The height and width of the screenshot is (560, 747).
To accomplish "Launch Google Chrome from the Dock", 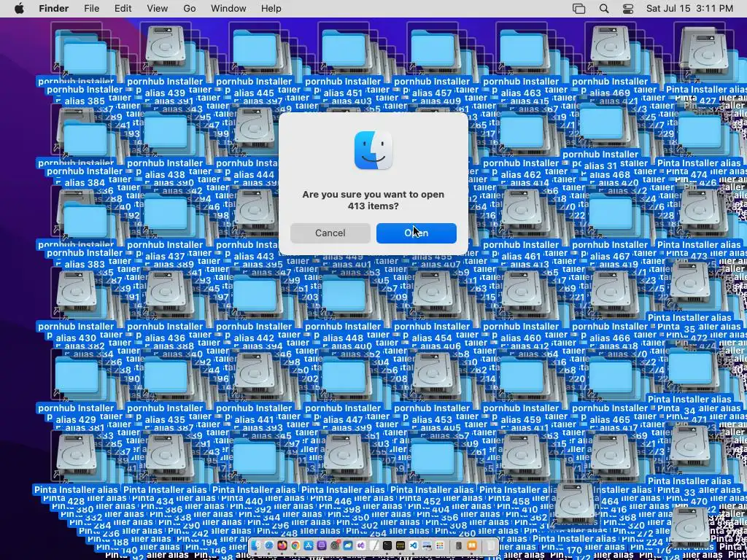I will (x=295, y=545).
